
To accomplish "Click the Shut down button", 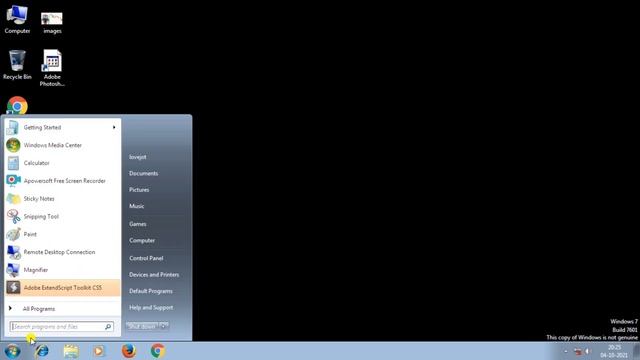I will pos(142,326).
